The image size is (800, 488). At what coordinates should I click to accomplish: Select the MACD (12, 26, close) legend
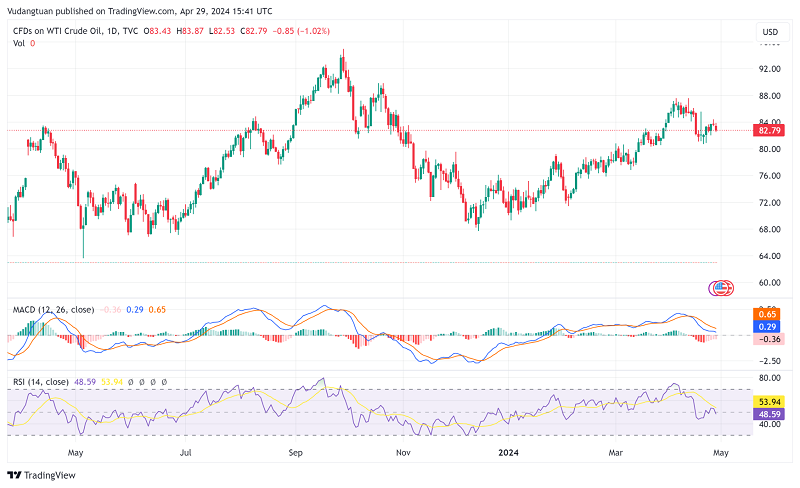click(51, 310)
